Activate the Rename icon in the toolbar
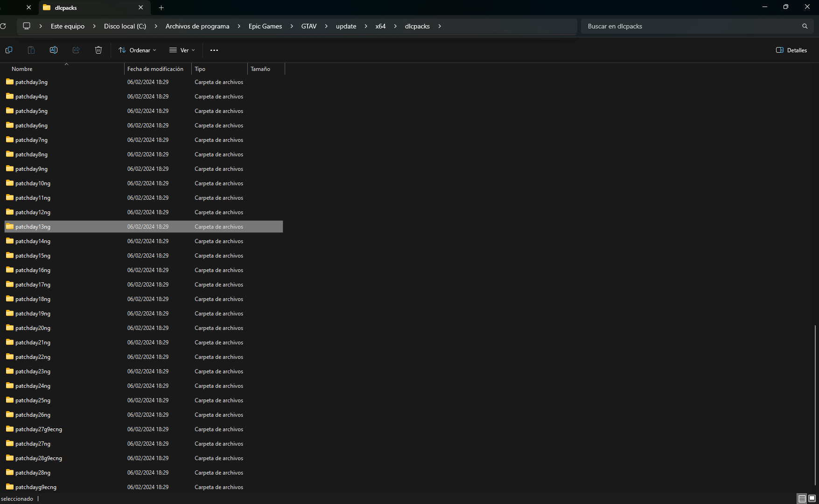This screenshot has width=819, height=504. pyautogui.click(x=54, y=50)
